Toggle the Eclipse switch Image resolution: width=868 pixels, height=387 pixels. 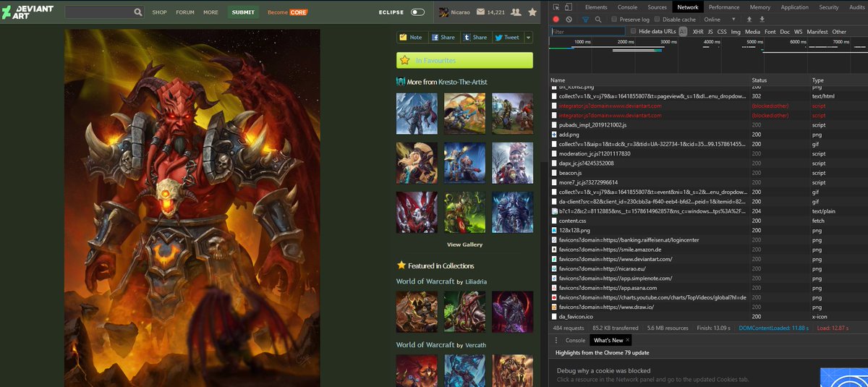click(417, 12)
